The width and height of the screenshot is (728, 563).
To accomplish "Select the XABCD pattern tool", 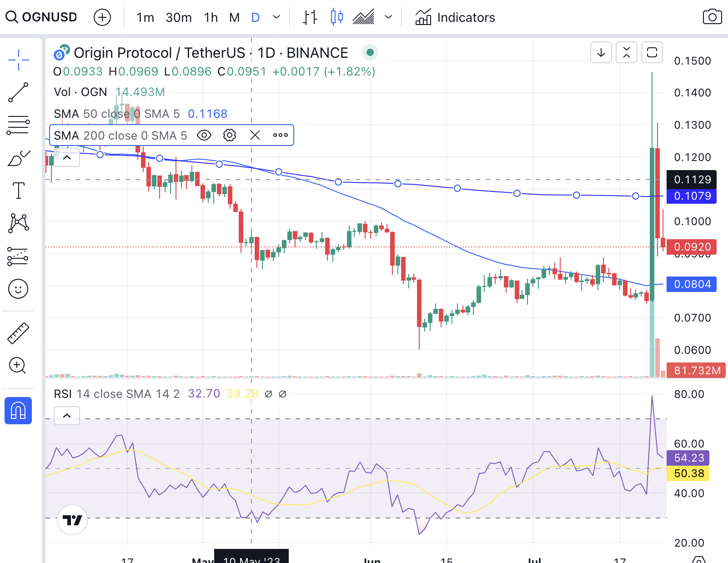I will [x=19, y=223].
